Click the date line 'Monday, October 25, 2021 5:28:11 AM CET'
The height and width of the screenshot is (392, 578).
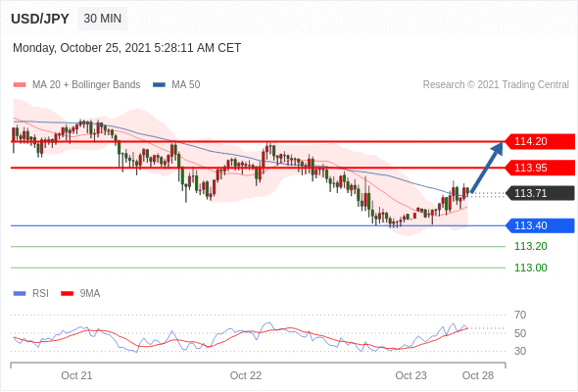pyautogui.click(x=126, y=48)
